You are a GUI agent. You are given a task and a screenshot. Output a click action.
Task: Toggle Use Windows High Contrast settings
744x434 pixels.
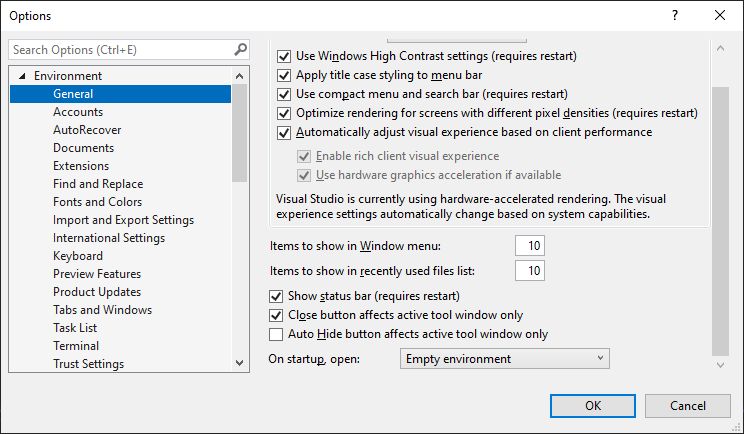pyautogui.click(x=284, y=56)
